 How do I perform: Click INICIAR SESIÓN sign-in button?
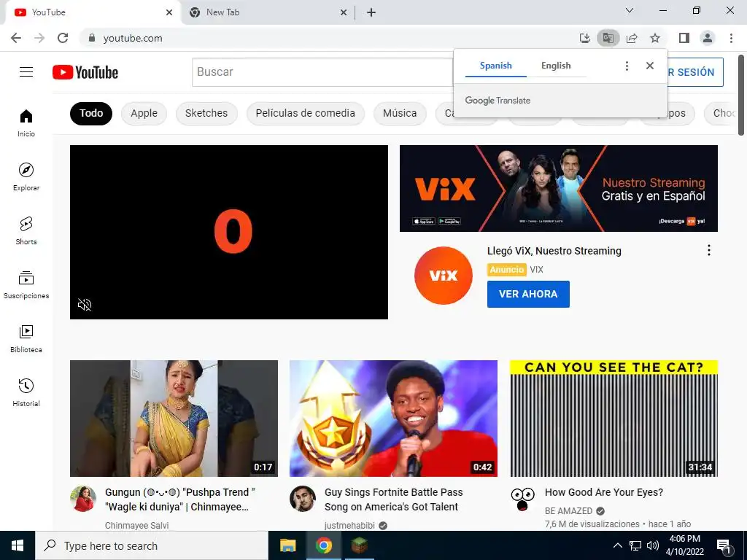[x=695, y=72]
